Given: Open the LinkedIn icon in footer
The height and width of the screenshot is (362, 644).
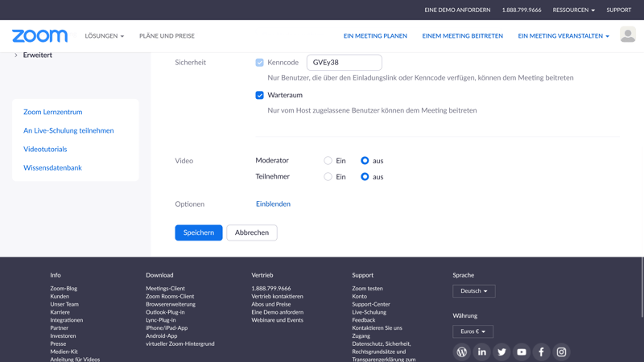Looking at the screenshot, I should pyautogui.click(x=481, y=352).
